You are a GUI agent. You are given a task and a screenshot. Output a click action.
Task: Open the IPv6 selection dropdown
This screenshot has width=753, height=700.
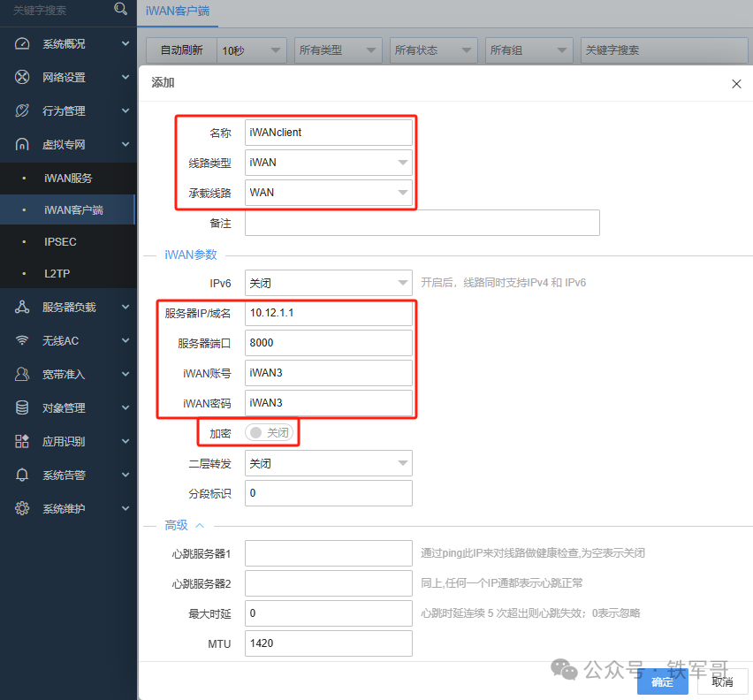tap(328, 283)
